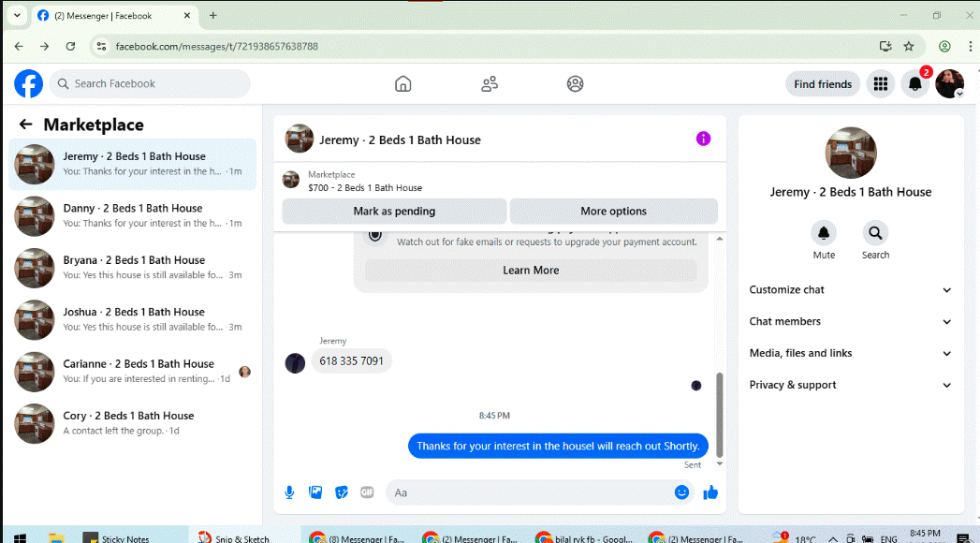Switch to '(8) Messenger' Chrome taskbar window
The image size is (980, 543).
click(x=357, y=538)
